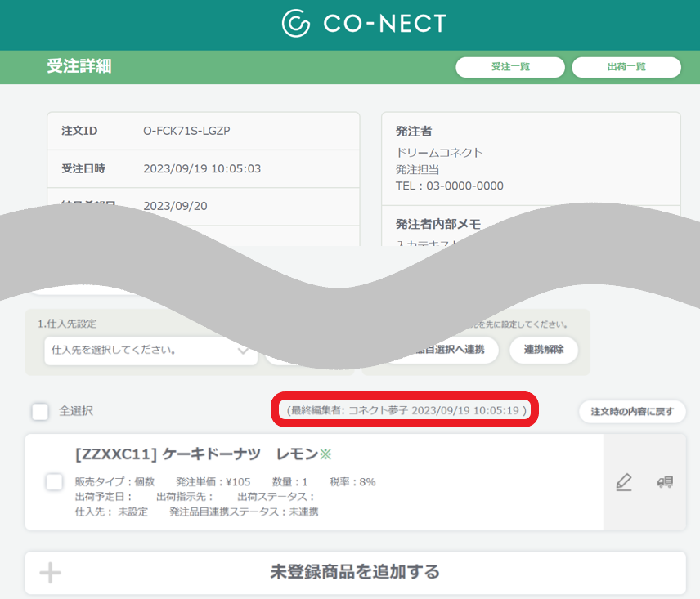Click 注文時の内容に戻す button
The width and height of the screenshot is (700, 599).
632,411
